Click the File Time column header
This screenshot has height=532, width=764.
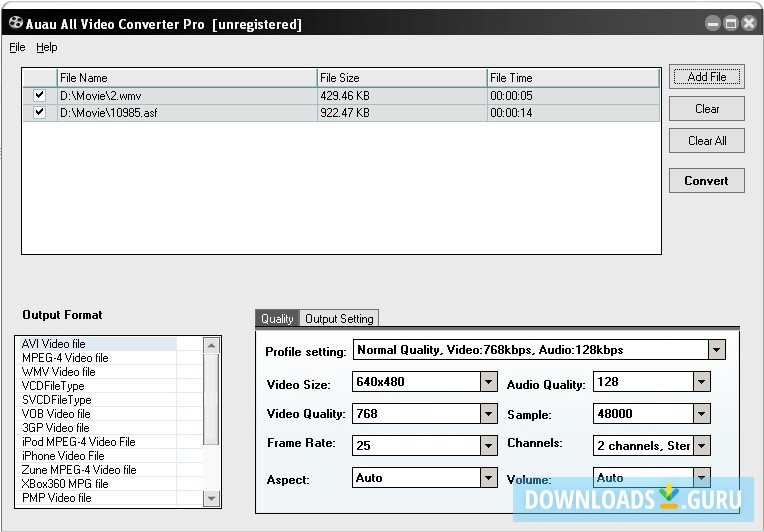click(x=573, y=78)
